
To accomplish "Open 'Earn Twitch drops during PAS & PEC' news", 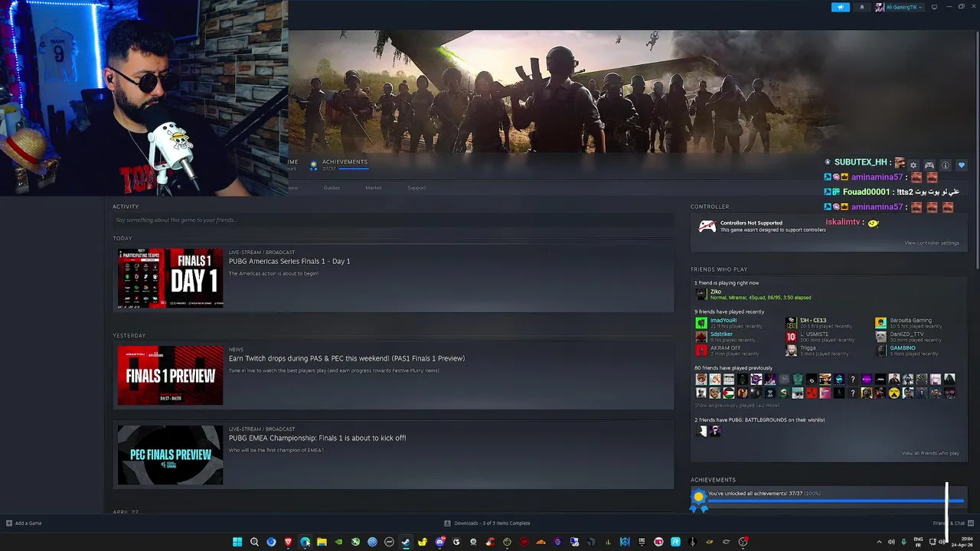I will point(347,358).
